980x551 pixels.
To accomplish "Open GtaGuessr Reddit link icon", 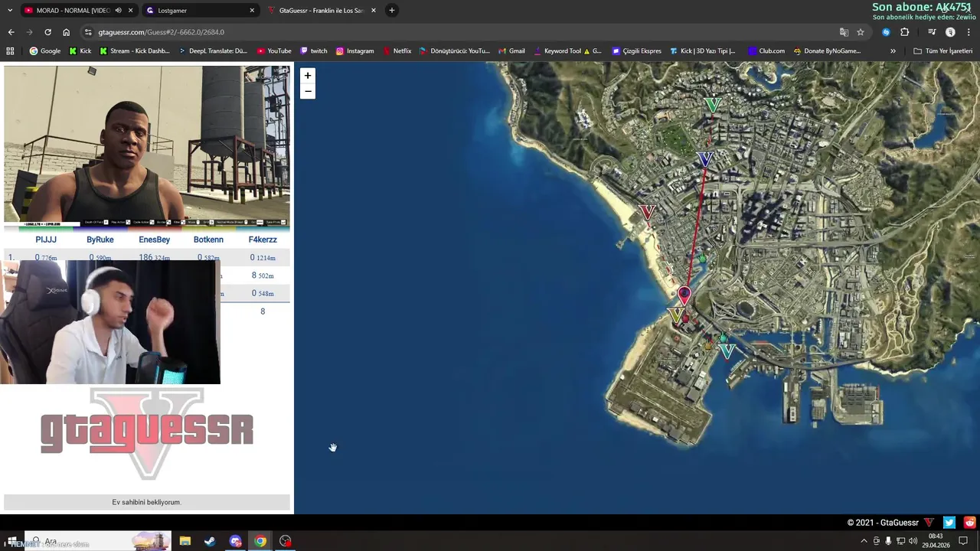I will [x=970, y=523].
